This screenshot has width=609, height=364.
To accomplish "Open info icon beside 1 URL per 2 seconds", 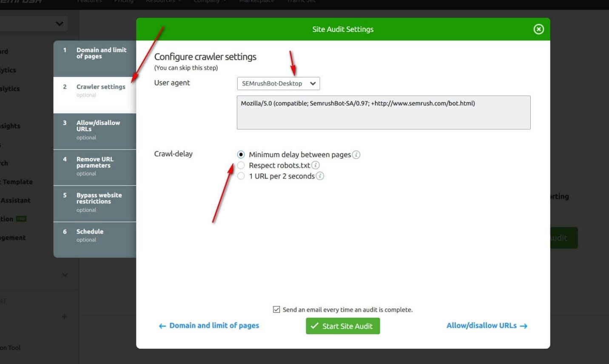I will click(x=320, y=176).
